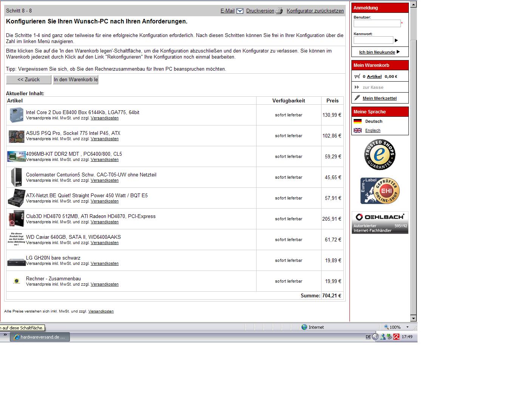Open Versandkosten link in 4096MB-KIT row
This screenshot has width=532, height=399.
tap(105, 160)
